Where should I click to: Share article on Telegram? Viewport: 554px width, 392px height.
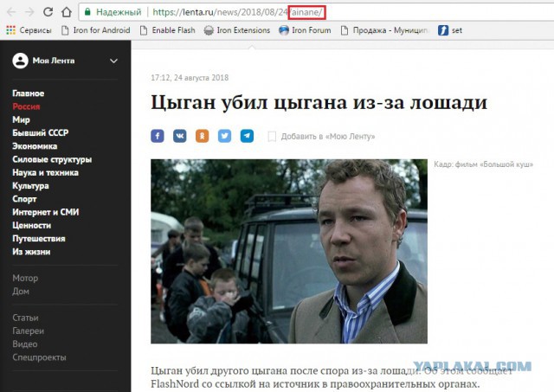coord(247,136)
